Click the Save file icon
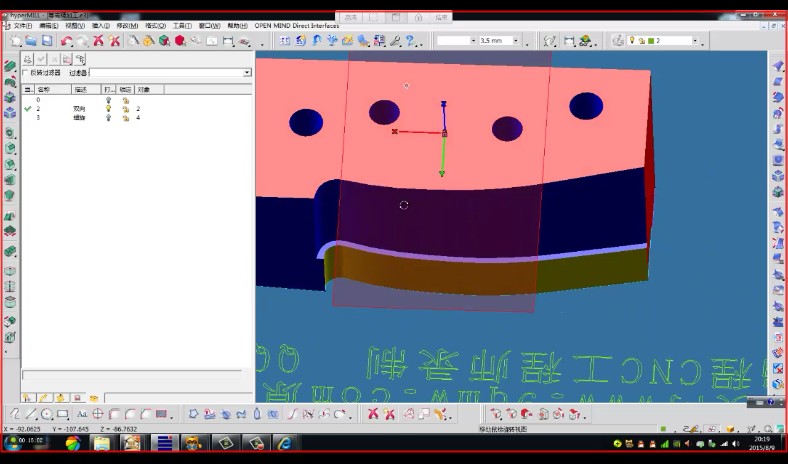This screenshot has width=788, height=464. pyautogui.click(x=47, y=41)
